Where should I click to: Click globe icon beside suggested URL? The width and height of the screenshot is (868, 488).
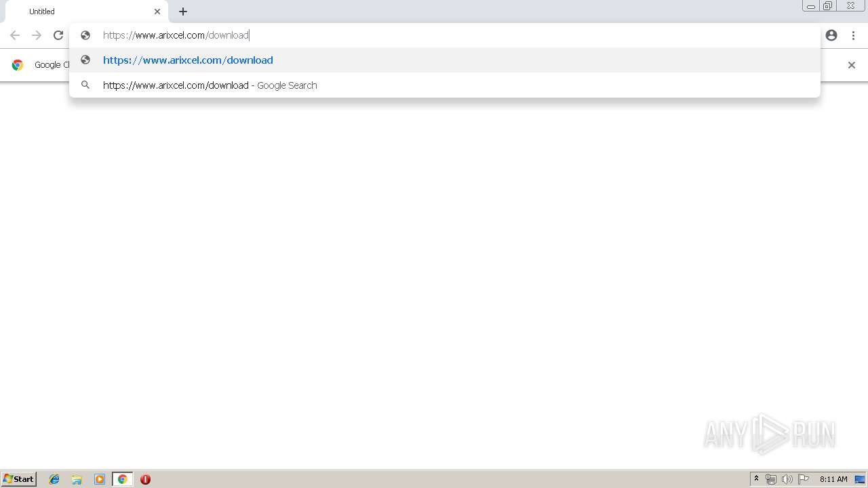[85, 60]
